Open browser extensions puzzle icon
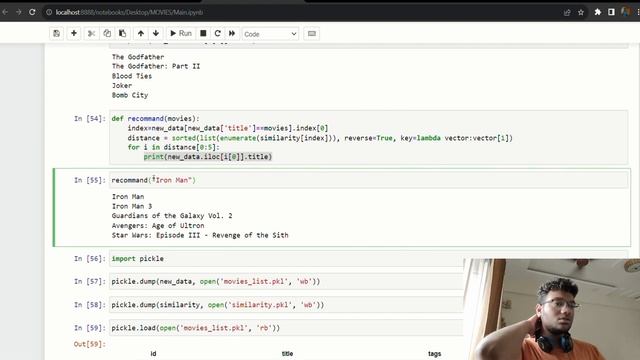 [598, 12]
